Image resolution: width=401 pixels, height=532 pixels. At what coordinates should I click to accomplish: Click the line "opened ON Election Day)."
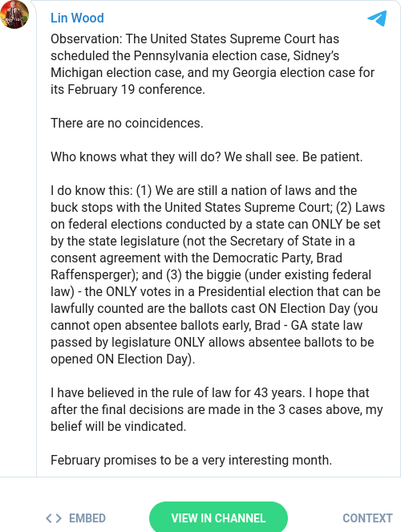(x=123, y=359)
